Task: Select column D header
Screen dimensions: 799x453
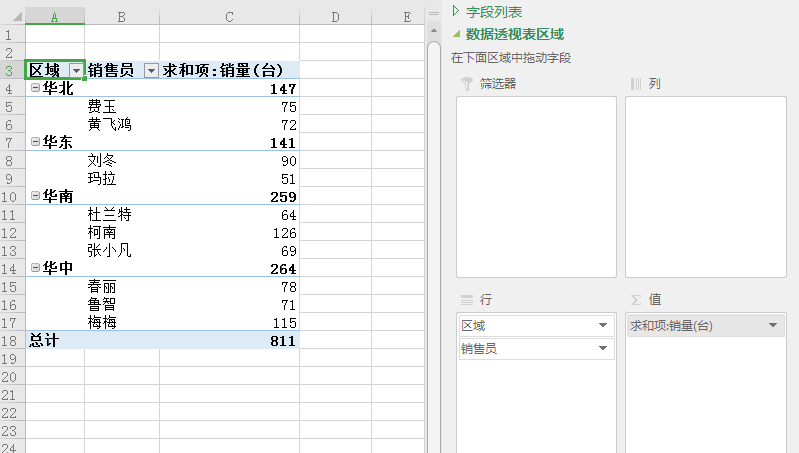Action: pos(335,17)
